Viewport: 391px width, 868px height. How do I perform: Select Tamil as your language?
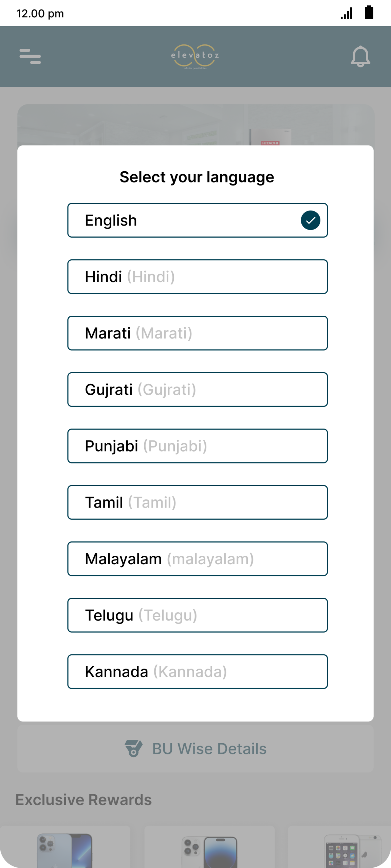(198, 502)
